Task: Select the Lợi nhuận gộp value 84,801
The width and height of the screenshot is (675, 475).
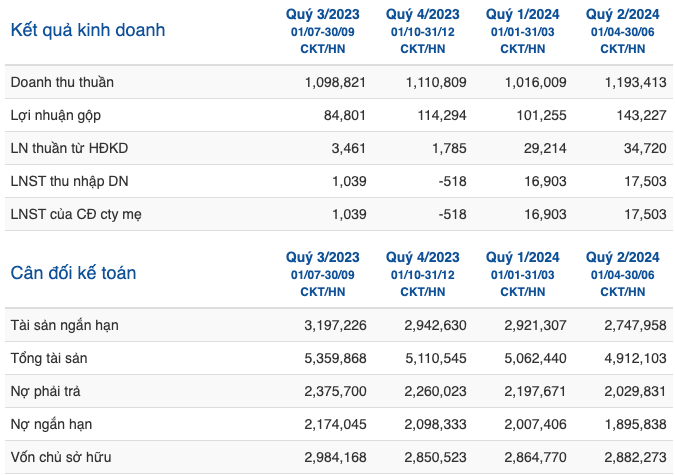Action: (x=345, y=115)
